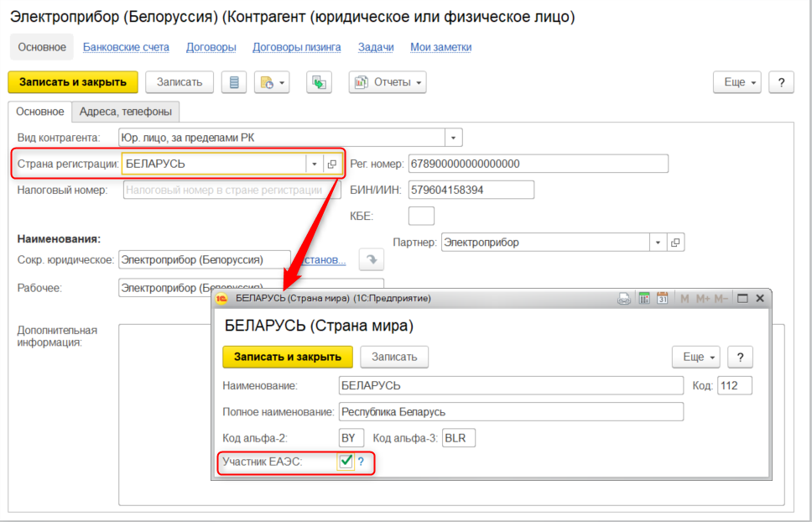Uncheck the Участник ЕАЭС checkbox

click(x=346, y=461)
